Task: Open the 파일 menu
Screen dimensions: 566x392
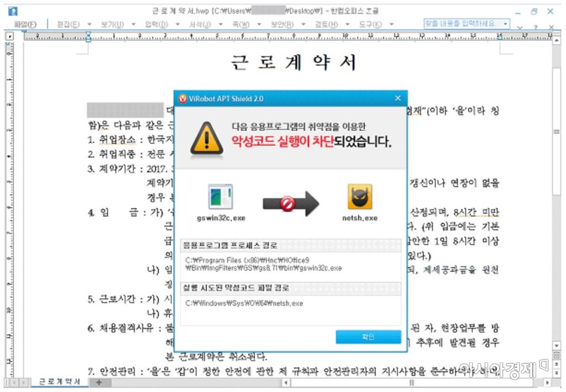Action: click(x=25, y=24)
